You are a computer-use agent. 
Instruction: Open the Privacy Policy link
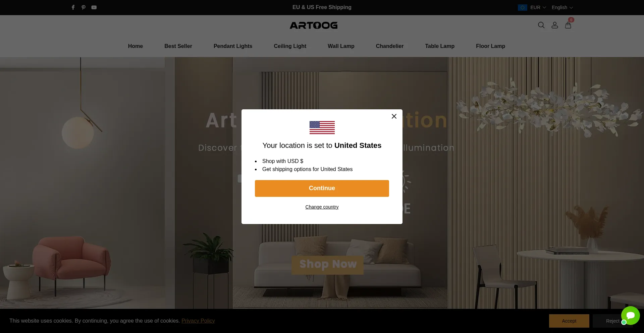click(198, 321)
